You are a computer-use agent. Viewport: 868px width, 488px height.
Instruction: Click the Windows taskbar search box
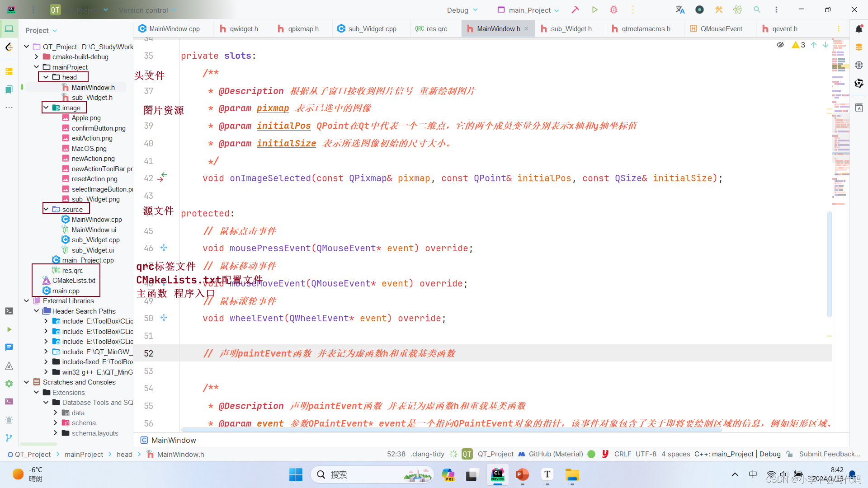[x=372, y=474]
